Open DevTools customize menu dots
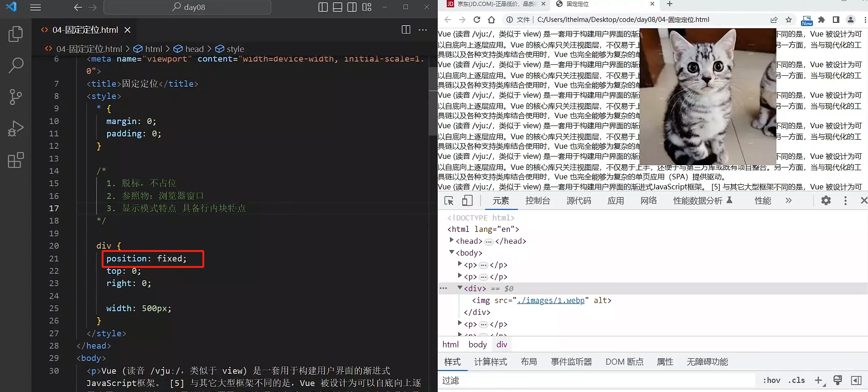 point(846,201)
